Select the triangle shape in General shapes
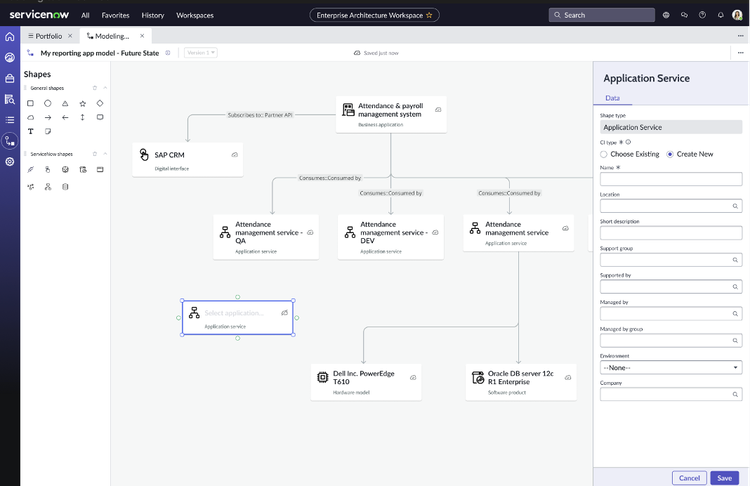The height and width of the screenshot is (486, 750). pyautogui.click(x=65, y=103)
